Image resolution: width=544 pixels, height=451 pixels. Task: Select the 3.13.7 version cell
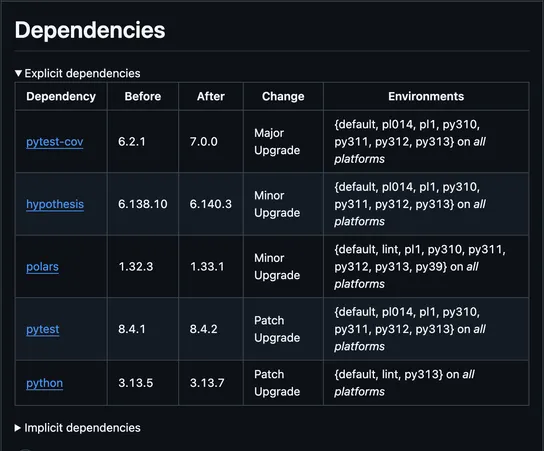[x=211, y=383]
